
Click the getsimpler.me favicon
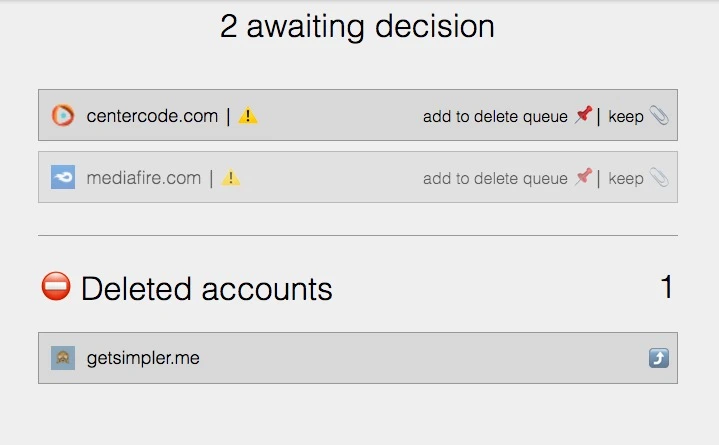pos(63,357)
